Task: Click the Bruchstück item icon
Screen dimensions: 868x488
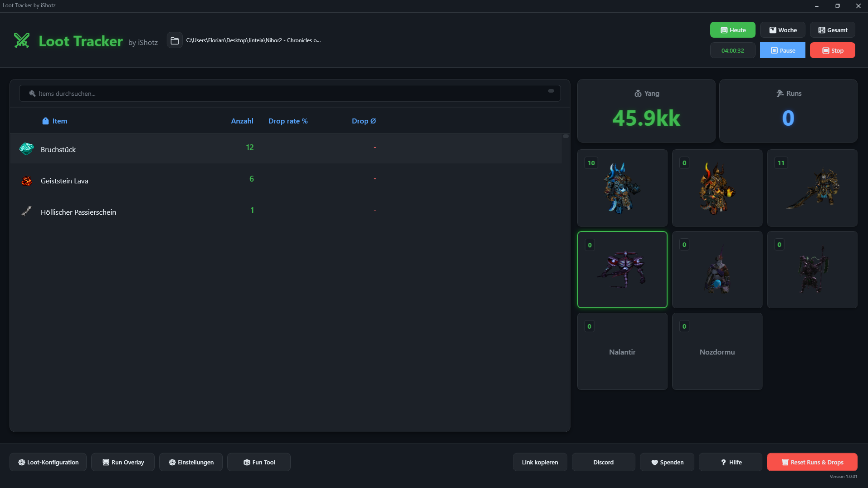Action: pos(26,149)
